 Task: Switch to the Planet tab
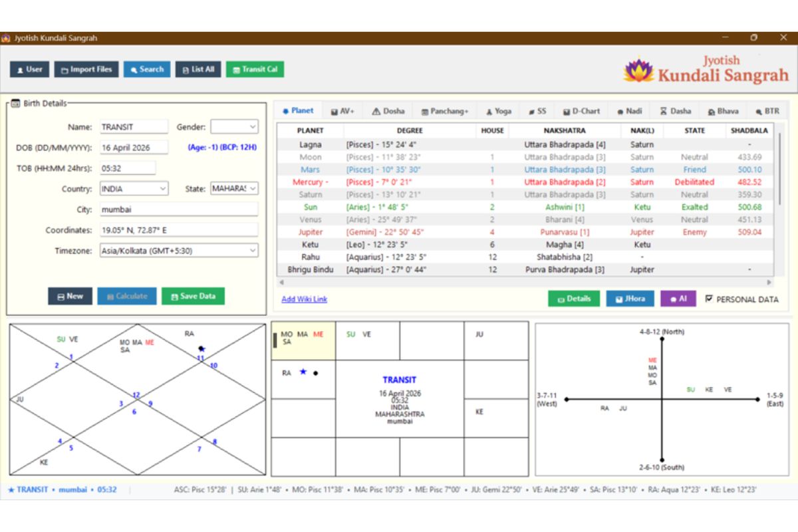point(298,111)
